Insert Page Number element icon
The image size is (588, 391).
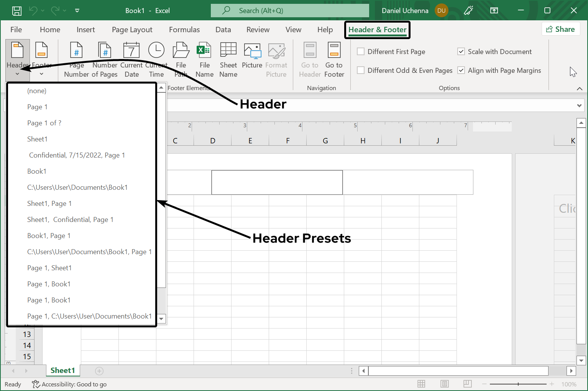76,51
